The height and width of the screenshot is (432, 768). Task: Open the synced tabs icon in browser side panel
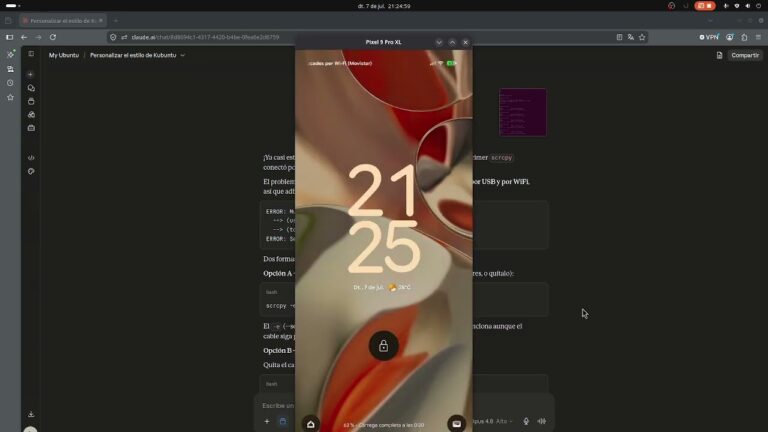click(x=10, y=69)
